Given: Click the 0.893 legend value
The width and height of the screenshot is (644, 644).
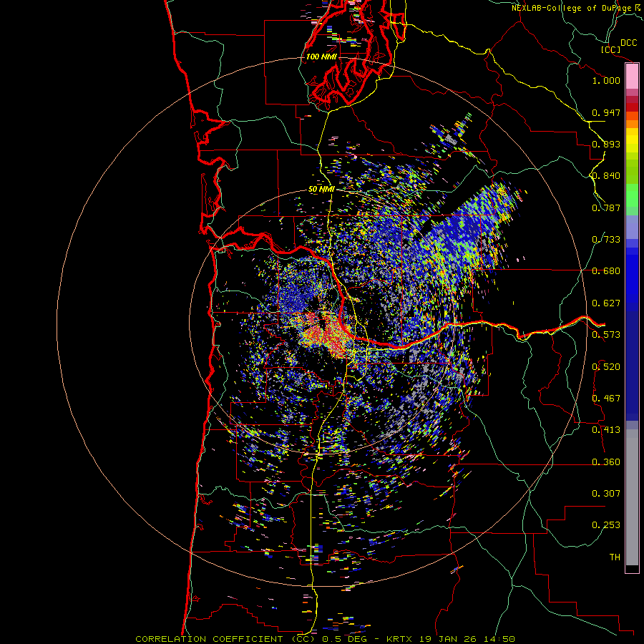Looking at the screenshot, I should pyautogui.click(x=606, y=144).
